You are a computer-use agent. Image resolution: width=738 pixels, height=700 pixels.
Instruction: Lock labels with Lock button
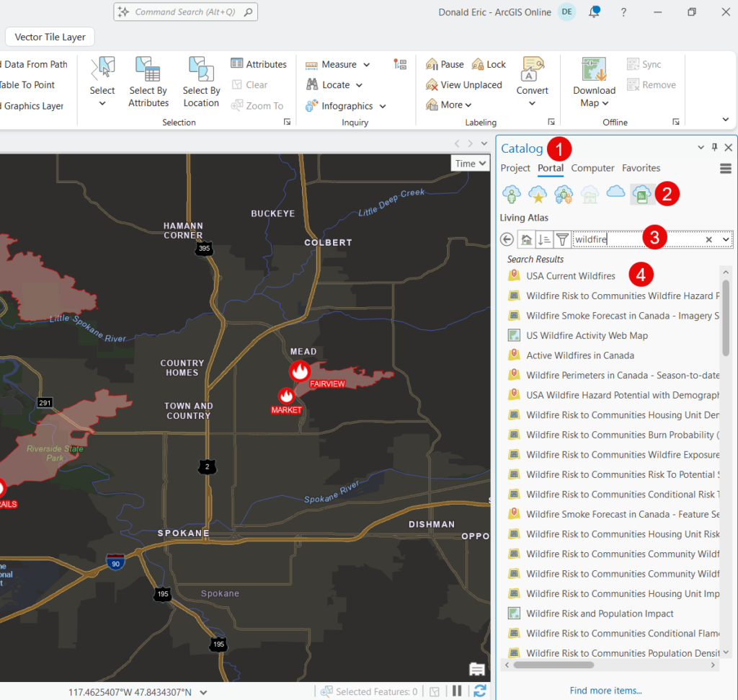(489, 64)
